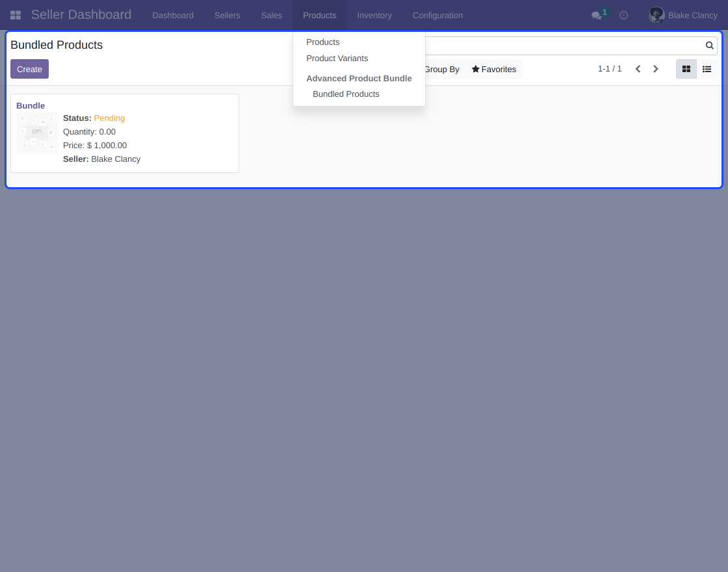Open the Group By dropdown
Screen dimensions: 728x572
(x=441, y=69)
